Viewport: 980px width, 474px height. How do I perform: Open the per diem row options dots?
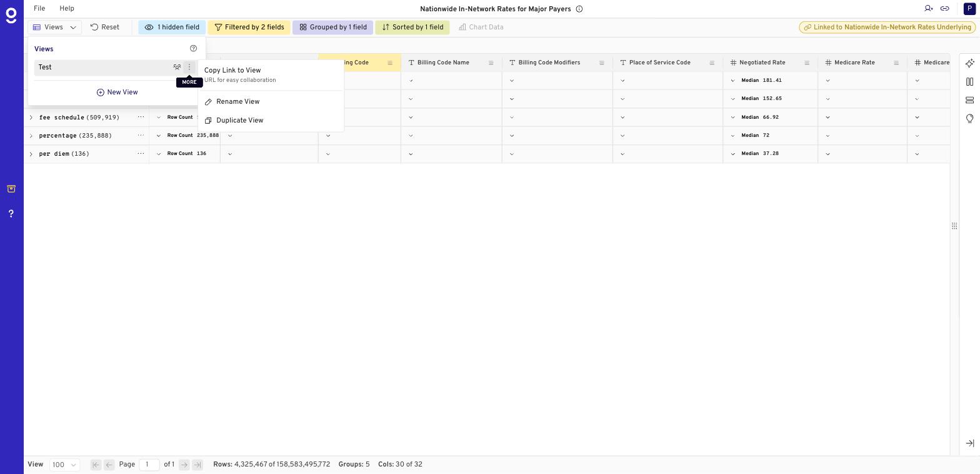coord(141,154)
